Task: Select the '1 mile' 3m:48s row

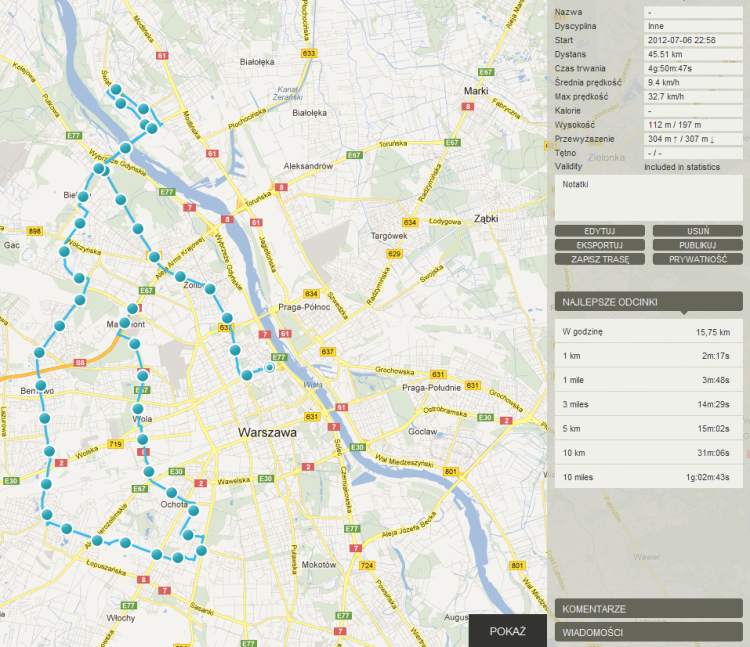Action: tap(649, 380)
